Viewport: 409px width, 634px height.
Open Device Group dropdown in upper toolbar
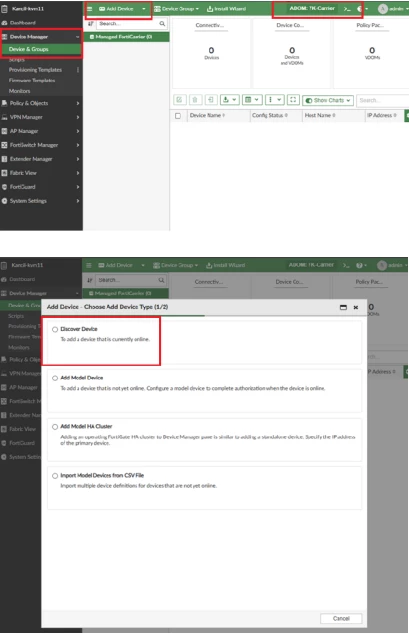pos(177,8)
